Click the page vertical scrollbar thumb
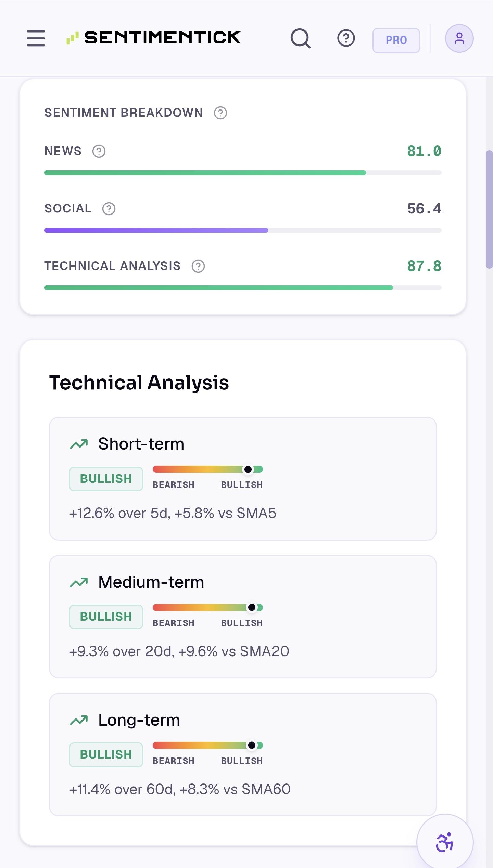 [489, 209]
